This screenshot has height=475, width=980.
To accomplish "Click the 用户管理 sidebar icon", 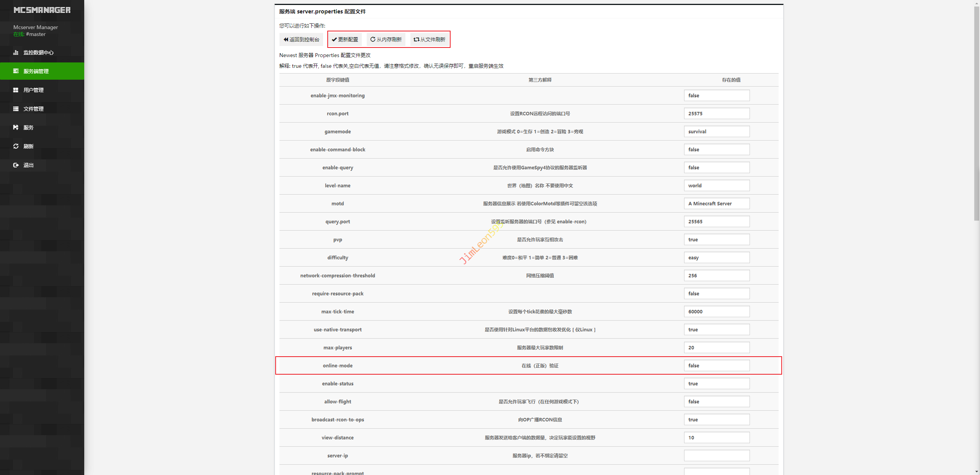I will [x=16, y=90].
